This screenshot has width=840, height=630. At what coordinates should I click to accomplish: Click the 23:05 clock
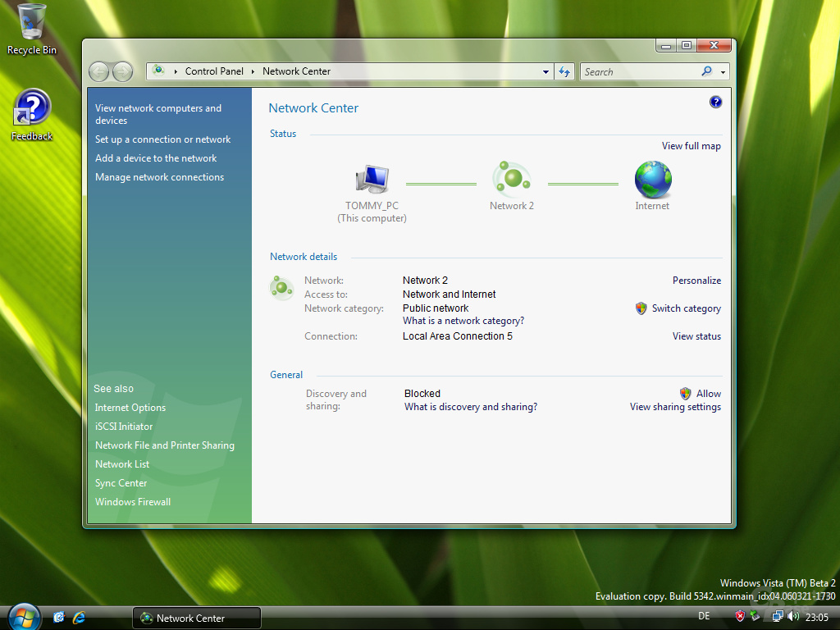click(816, 617)
